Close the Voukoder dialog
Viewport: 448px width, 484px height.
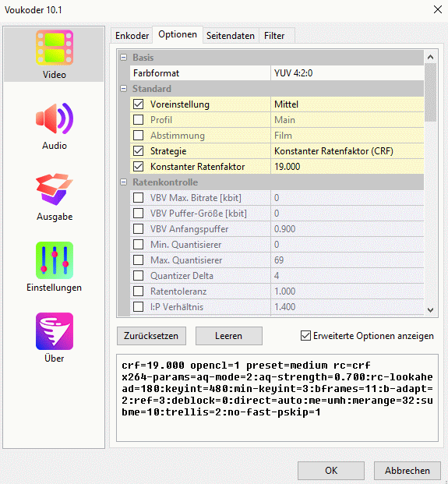438,9
